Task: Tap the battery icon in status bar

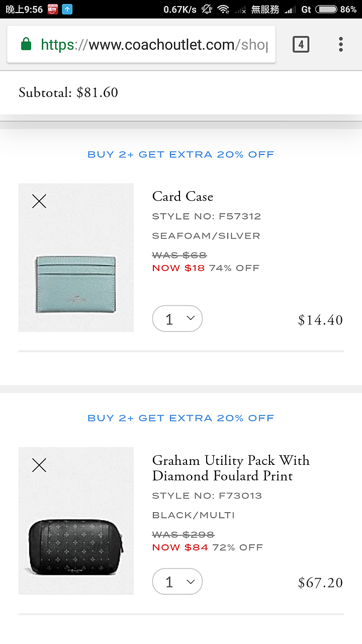Action: pos(326,9)
